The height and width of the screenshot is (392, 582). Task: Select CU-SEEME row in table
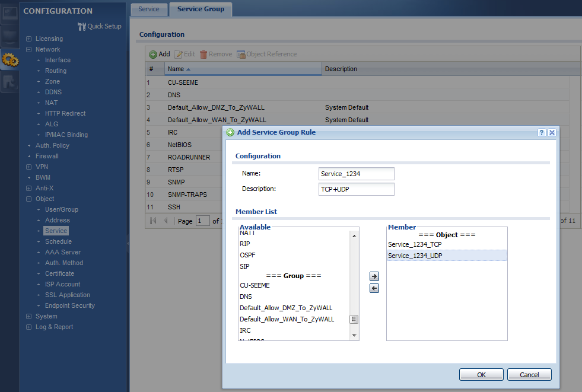(357, 82)
